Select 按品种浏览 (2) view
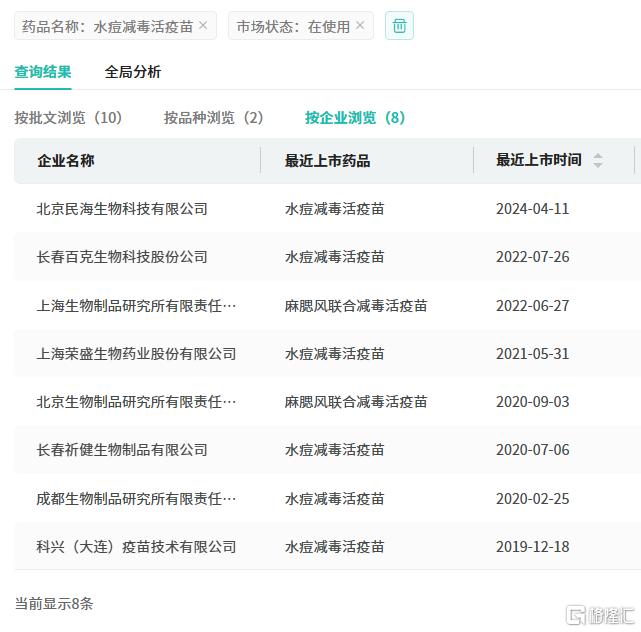 coord(214,118)
